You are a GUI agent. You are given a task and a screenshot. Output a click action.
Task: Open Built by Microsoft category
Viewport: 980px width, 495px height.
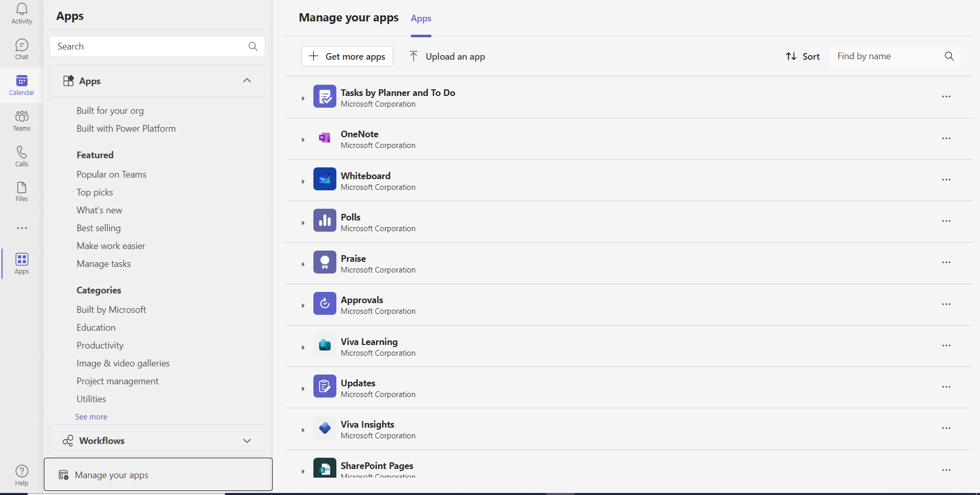pyautogui.click(x=111, y=310)
